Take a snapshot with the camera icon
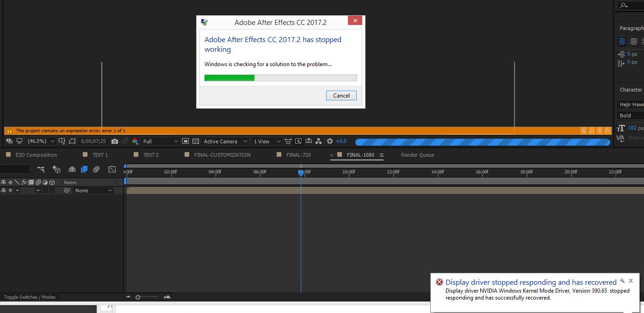Image resolution: width=644 pixels, height=313 pixels. click(115, 141)
